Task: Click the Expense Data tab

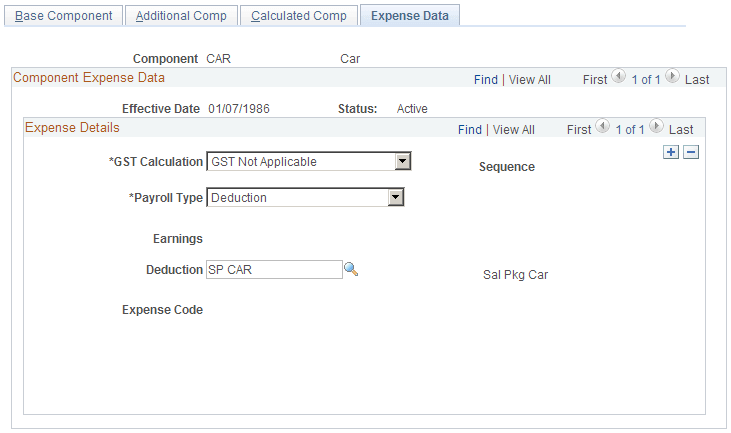Action: point(409,16)
